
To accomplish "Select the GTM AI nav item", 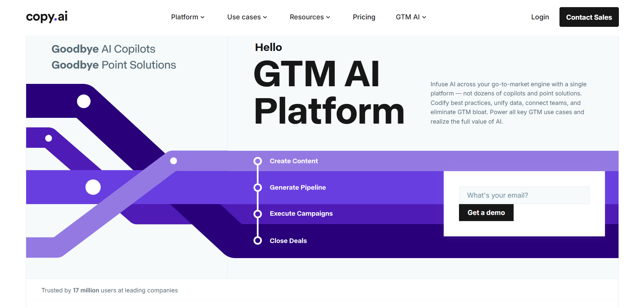I will coord(410,17).
